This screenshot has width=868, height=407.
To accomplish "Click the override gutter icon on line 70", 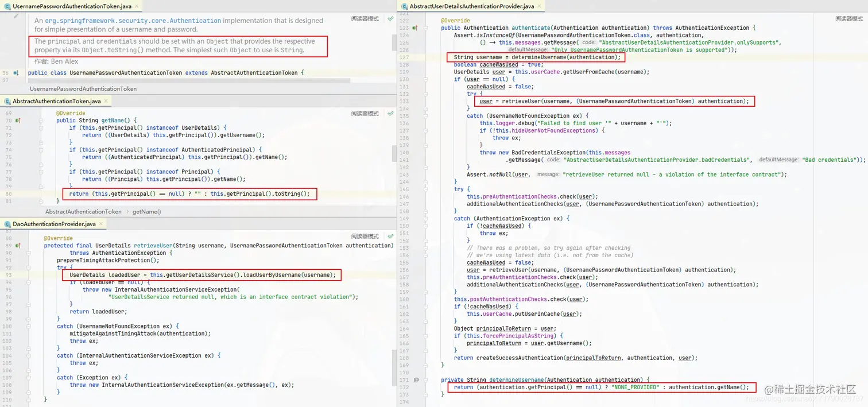I will click(17, 121).
